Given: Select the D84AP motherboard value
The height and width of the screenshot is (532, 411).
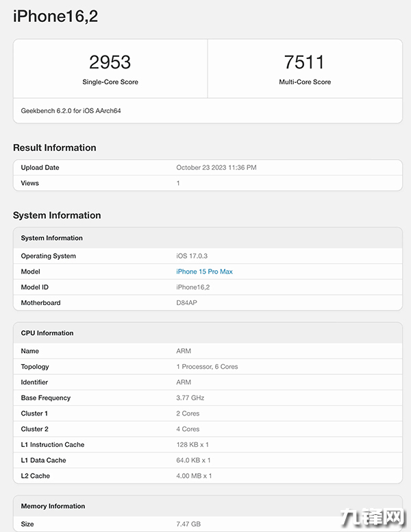Looking at the screenshot, I should pos(186,303).
